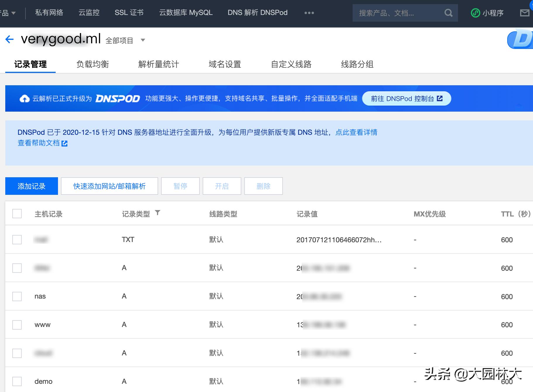
Task: Open the 查看帮助文档 external link icon
Action: point(65,143)
